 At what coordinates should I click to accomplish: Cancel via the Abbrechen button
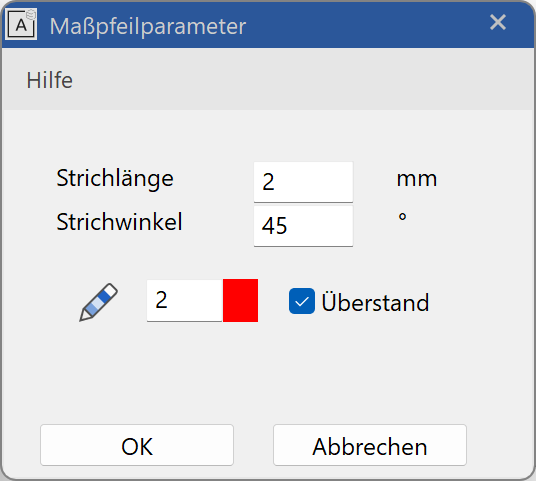pos(370,445)
